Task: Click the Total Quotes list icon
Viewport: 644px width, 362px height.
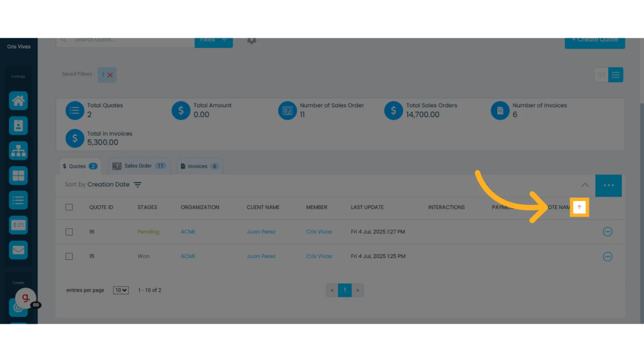Action: (75, 111)
